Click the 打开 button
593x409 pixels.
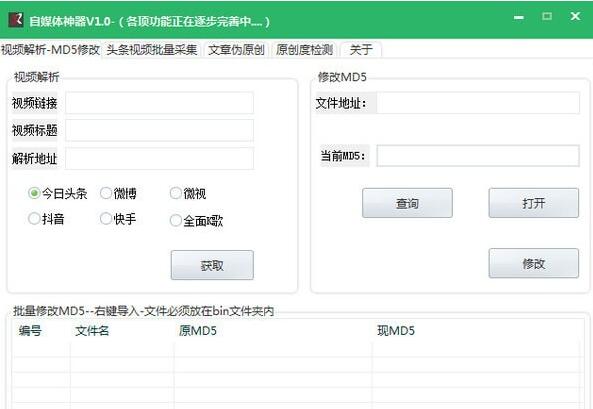coord(534,203)
